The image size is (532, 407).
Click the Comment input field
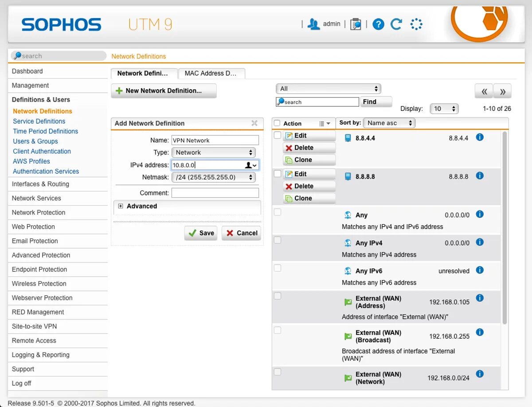pyautogui.click(x=215, y=193)
